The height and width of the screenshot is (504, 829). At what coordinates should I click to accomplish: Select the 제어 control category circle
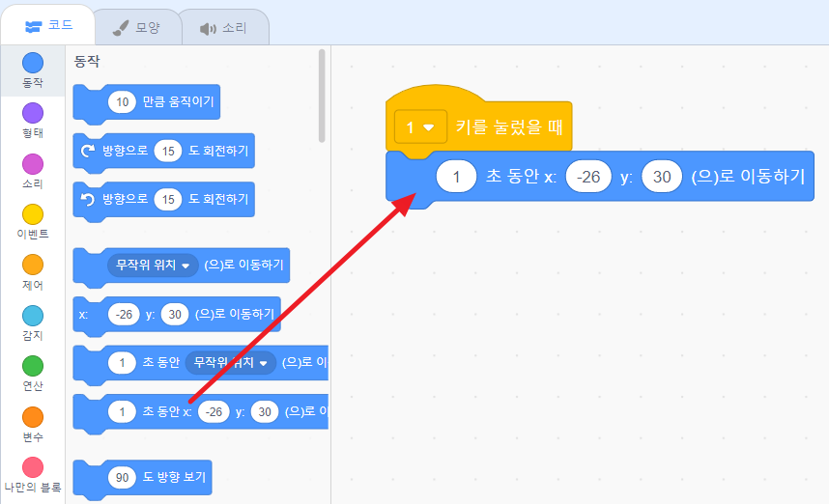[33, 265]
